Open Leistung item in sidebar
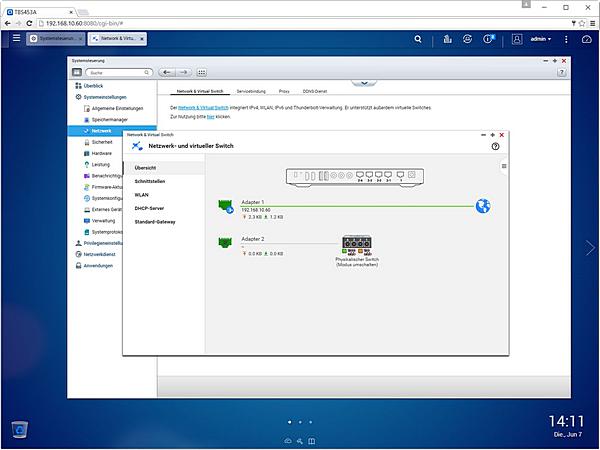The height and width of the screenshot is (450, 600). tap(97, 165)
